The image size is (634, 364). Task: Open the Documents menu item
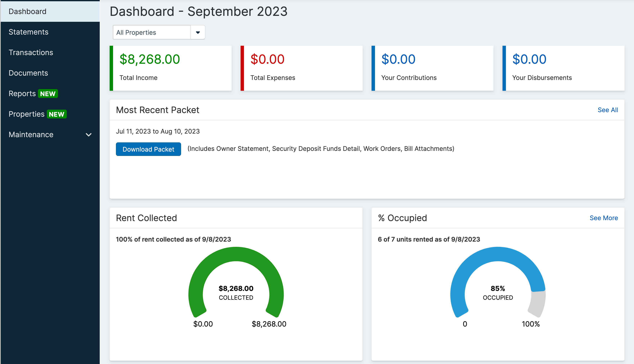[28, 73]
